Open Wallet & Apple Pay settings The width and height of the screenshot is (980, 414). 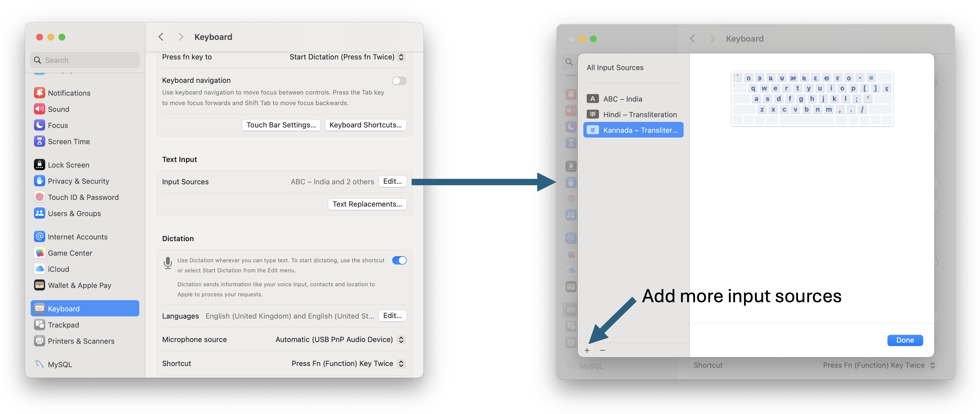[85, 285]
